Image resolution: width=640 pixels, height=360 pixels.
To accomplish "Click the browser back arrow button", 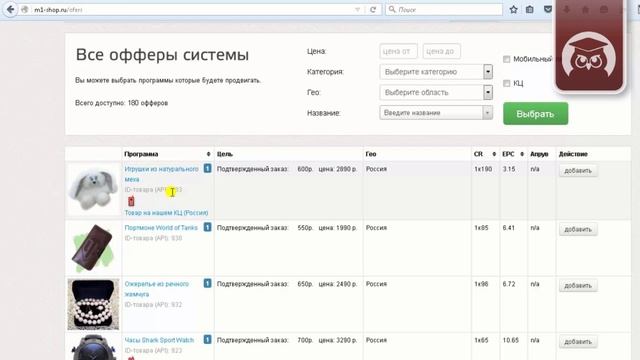I will (10, 9).
